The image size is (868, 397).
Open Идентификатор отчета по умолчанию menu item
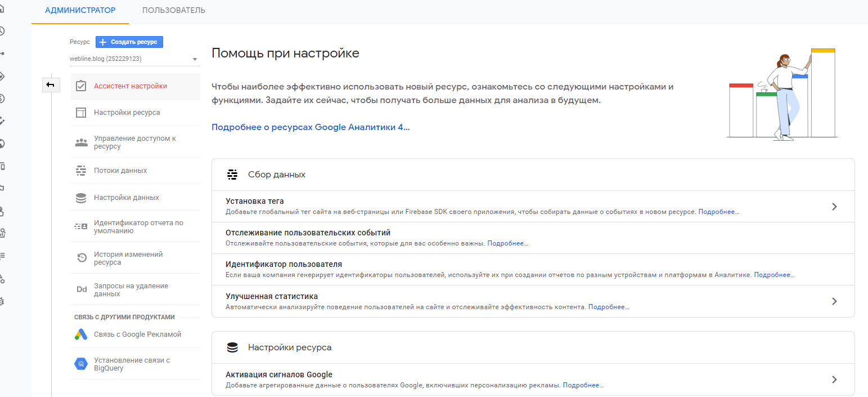(x=138, y=226)
